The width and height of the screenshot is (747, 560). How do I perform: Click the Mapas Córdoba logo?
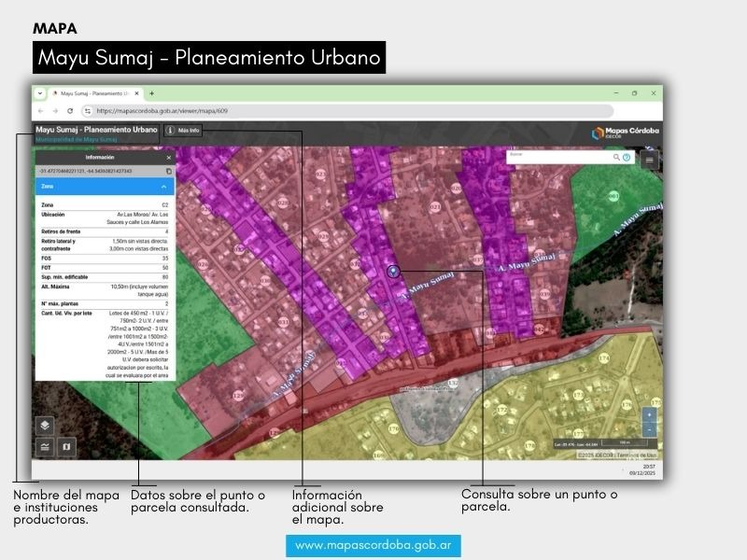[625, 133]
